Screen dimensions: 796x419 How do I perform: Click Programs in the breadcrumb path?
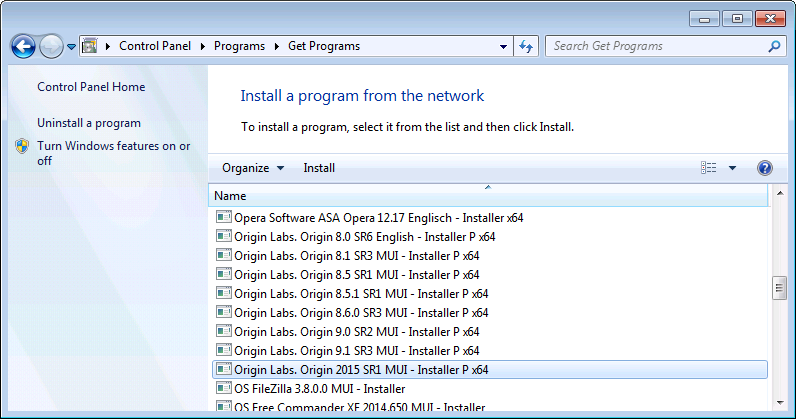tap(240, 46)
